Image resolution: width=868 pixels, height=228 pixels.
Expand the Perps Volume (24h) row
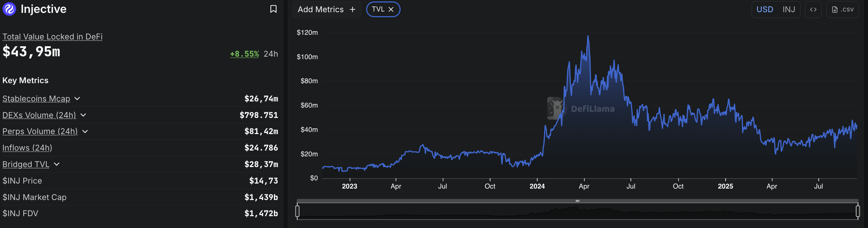(85, 132)
